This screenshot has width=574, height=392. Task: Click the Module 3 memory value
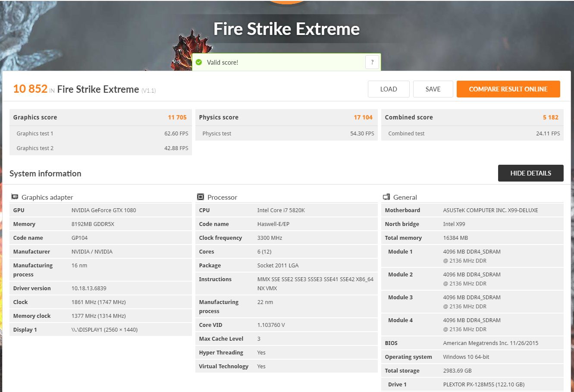(x=472, y=302)
